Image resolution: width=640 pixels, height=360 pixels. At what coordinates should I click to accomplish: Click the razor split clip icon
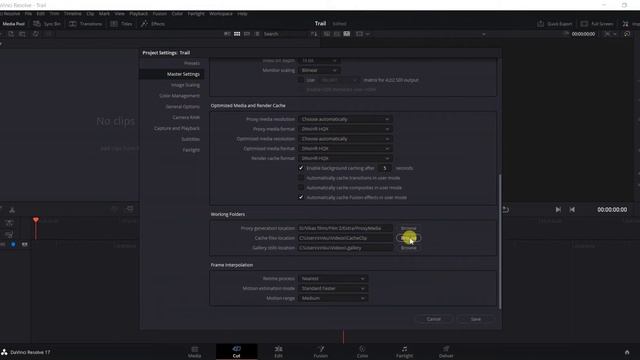tap(12, 210)
